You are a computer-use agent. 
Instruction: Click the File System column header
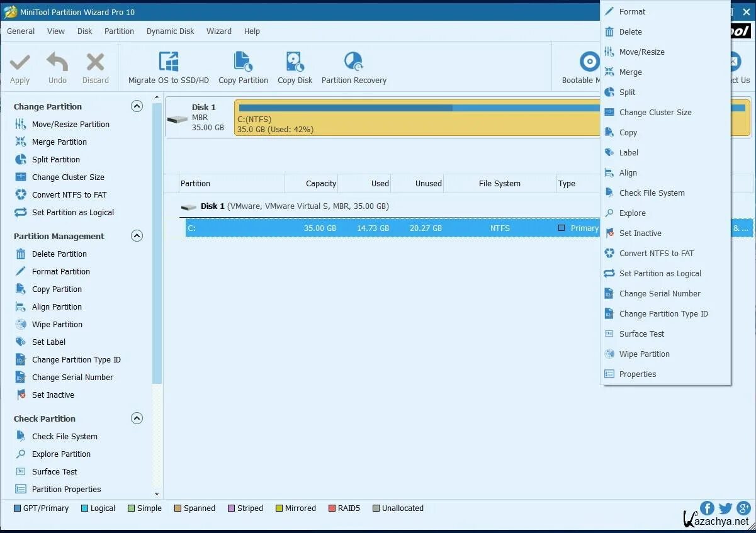pyautogui.click(x=500, y=184)
